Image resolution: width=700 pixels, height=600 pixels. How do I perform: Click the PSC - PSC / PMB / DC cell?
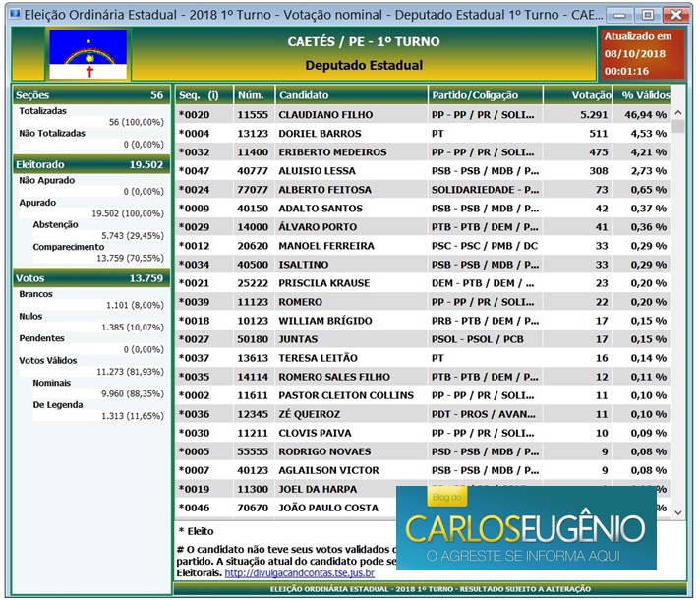coord(485,246)
